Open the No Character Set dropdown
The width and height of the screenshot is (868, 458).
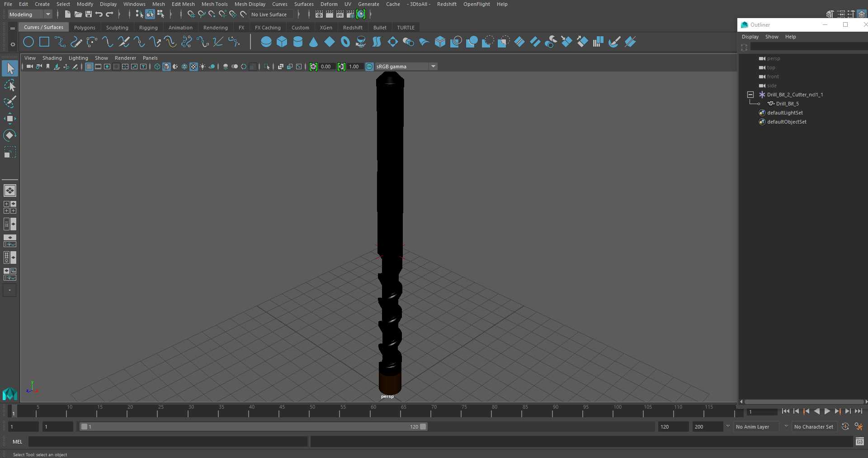[x=815, y=427]
